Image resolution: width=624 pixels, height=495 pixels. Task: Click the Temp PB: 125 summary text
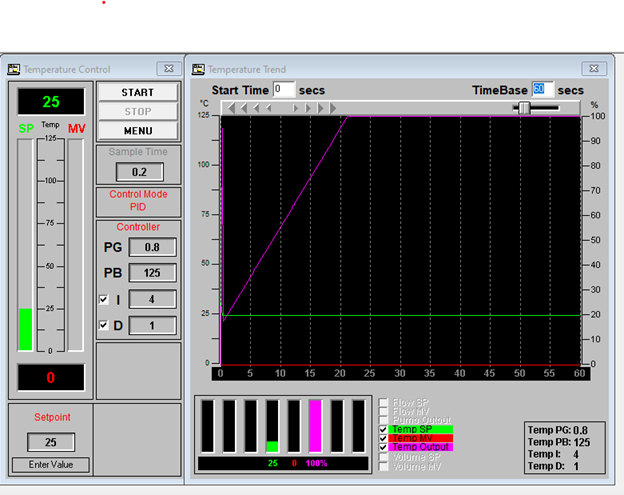pos(559,442)
